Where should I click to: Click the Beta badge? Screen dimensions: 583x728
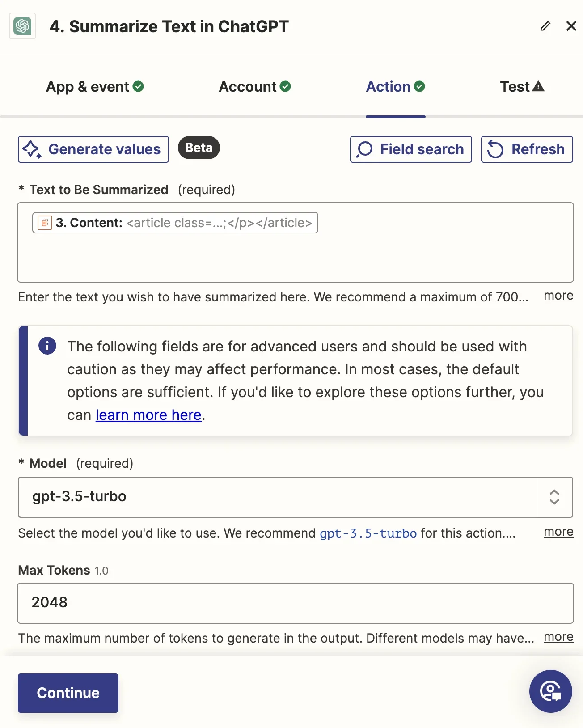(199, 148)
